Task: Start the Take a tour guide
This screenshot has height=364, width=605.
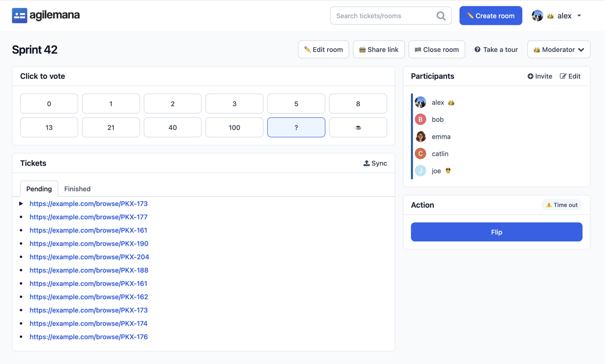Action: (496, 49)
